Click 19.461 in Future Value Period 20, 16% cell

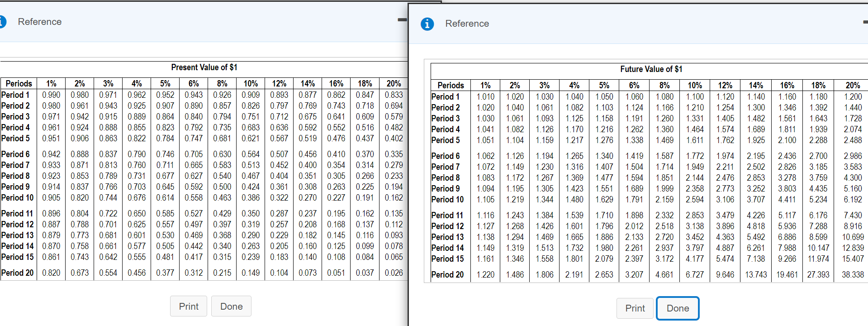coord(787,274)
